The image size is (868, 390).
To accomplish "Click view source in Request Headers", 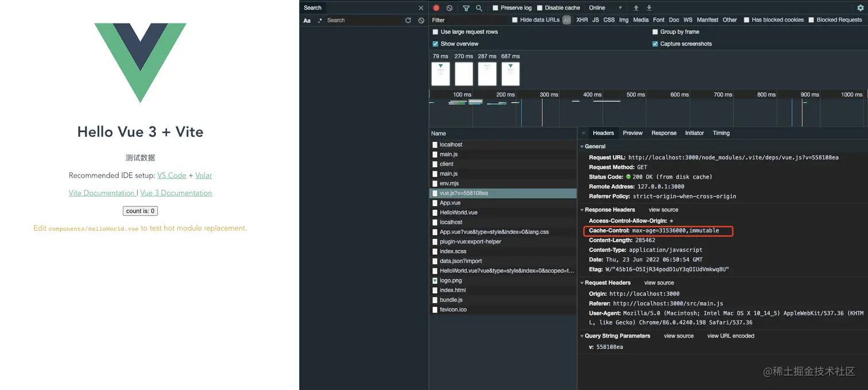I will (659, 283).
